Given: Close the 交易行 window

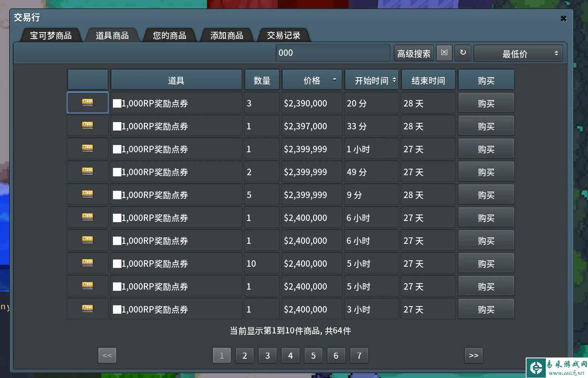Looking at the screenshot, I should [563, 18].
